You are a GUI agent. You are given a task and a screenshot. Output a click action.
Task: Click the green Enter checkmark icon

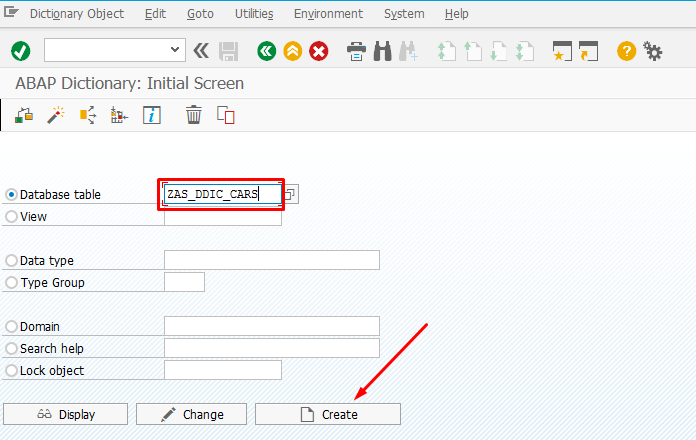tap(20, 51)
